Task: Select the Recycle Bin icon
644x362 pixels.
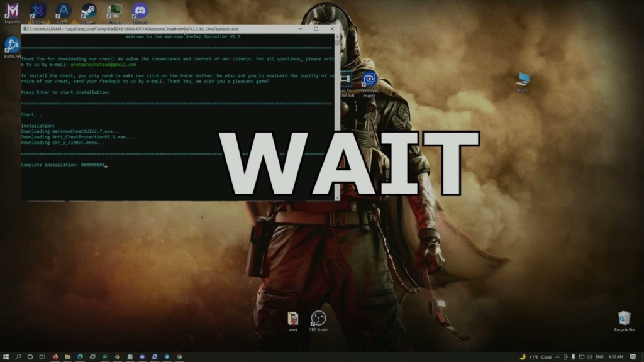Action: 624,319
